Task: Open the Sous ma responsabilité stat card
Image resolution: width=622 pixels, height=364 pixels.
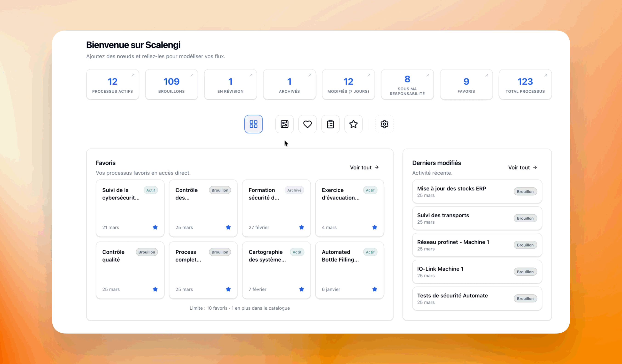Action: 407,85
